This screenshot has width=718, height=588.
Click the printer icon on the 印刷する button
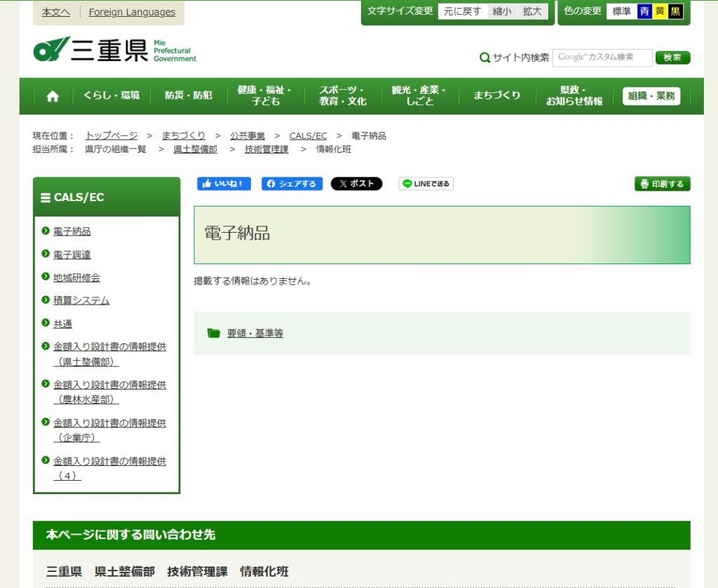[644, 183]
